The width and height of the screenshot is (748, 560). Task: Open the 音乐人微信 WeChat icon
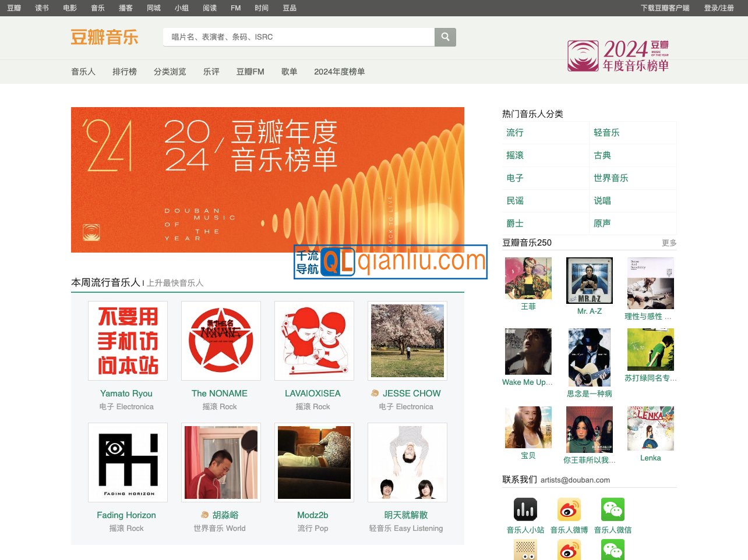[x=612, y=509]
